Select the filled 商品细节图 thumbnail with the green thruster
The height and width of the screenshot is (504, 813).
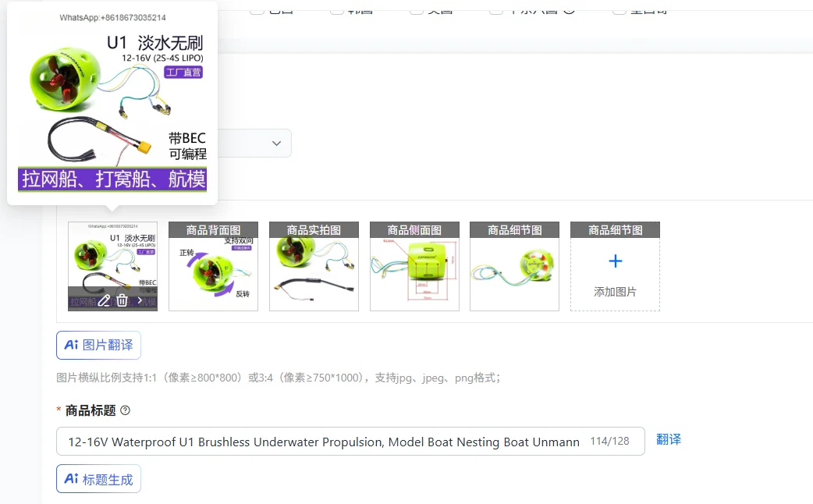(514, 267)
